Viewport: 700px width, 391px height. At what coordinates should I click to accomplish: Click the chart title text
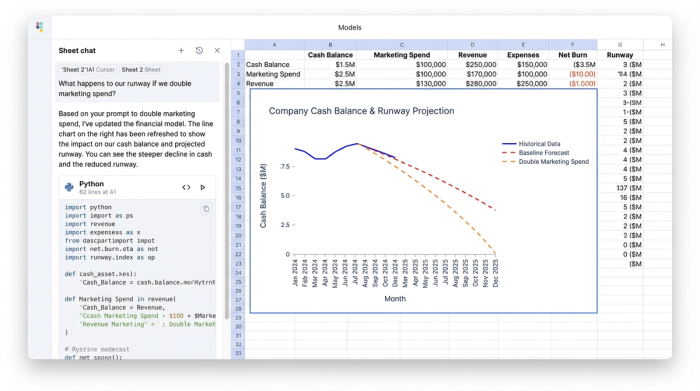pyautogui.click(x=361, y=111)
